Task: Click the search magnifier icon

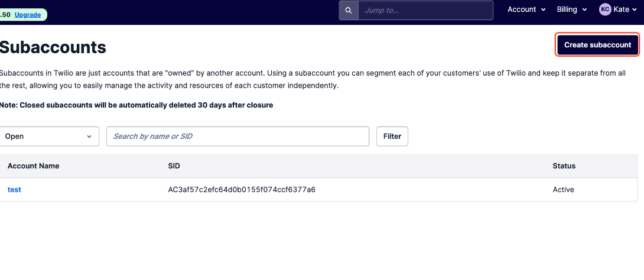Action: [x=349, y=10]
